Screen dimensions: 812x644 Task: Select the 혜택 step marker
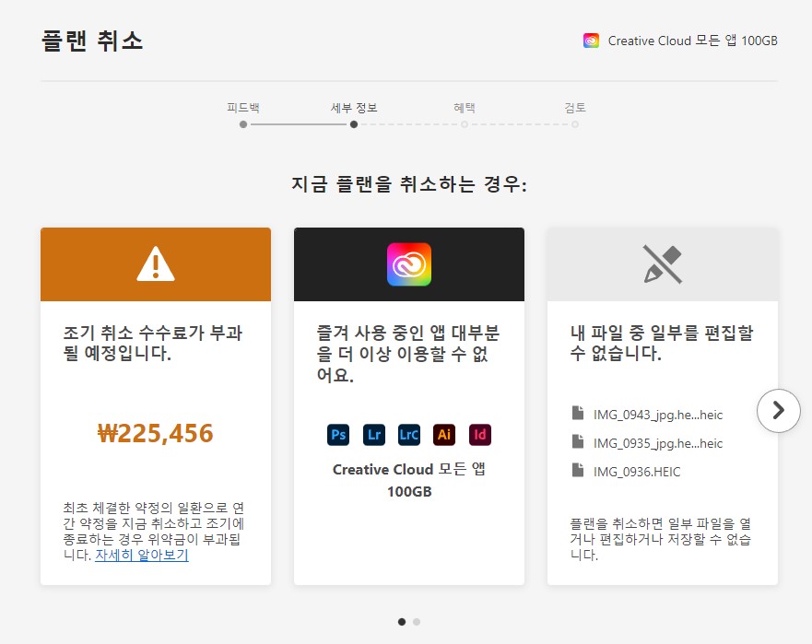[465, 124]
